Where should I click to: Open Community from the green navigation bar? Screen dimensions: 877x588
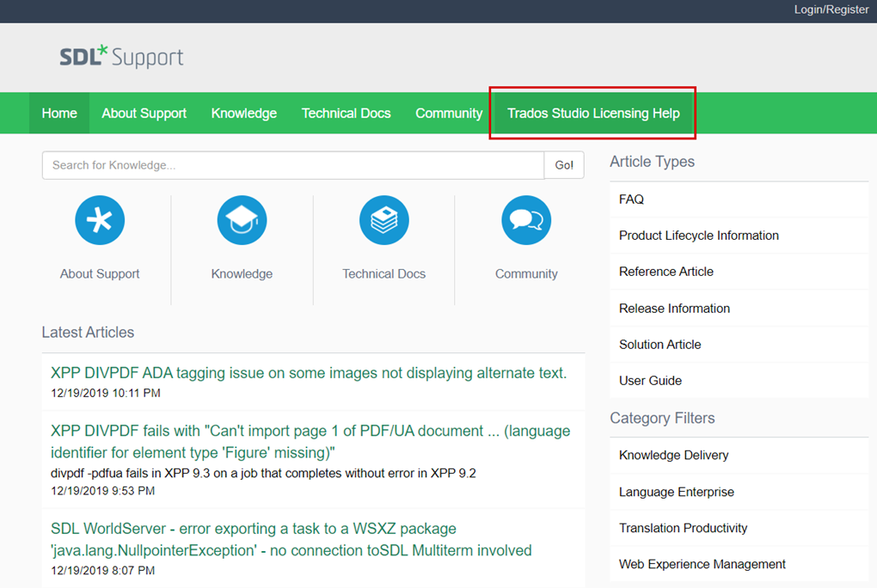coord(449,113)
